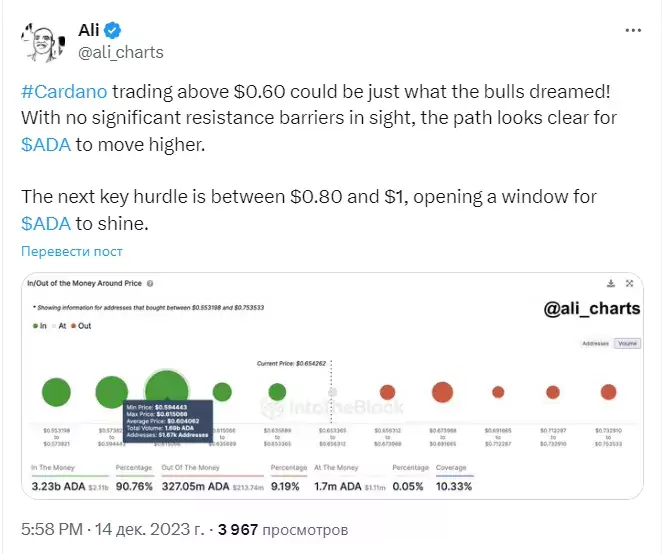Viewport: 662px width, 554px height.
Task: Click the Перевести пост translate link
Action: point(72,251)
